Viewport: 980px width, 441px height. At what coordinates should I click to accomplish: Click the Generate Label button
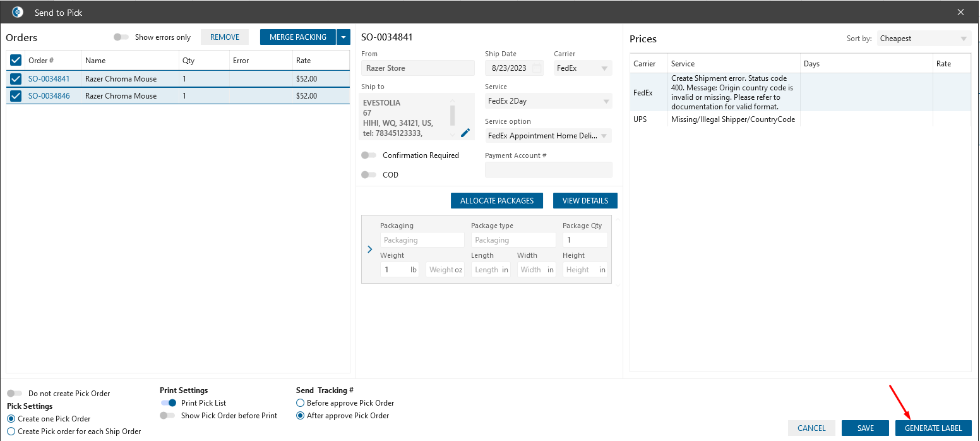[933, 428]
